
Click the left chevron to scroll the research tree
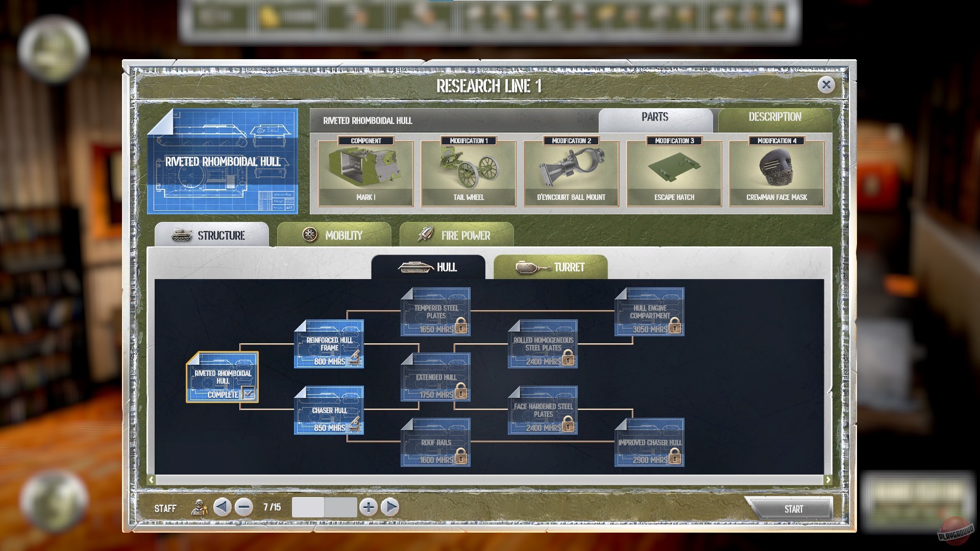pyautogui.click(x=152, y=480)
